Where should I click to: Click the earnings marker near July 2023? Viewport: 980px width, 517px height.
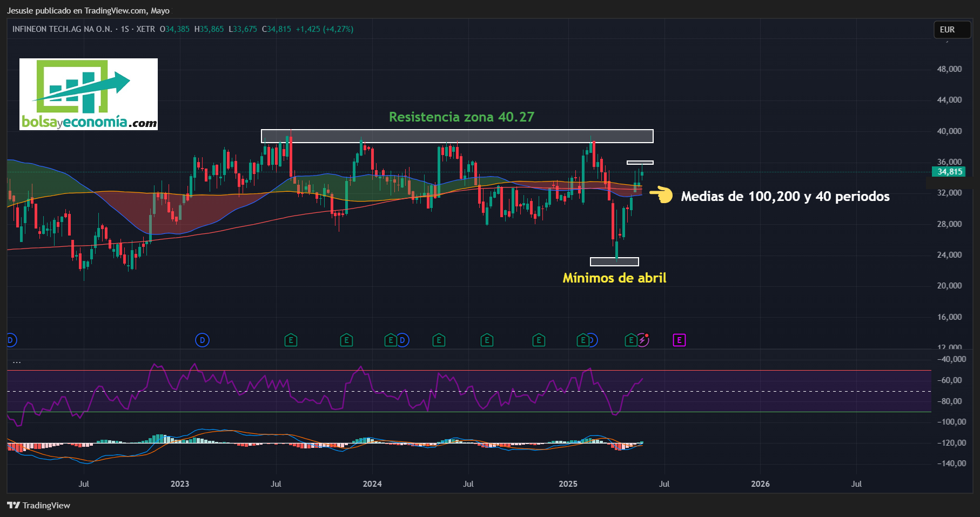point(291,340)
